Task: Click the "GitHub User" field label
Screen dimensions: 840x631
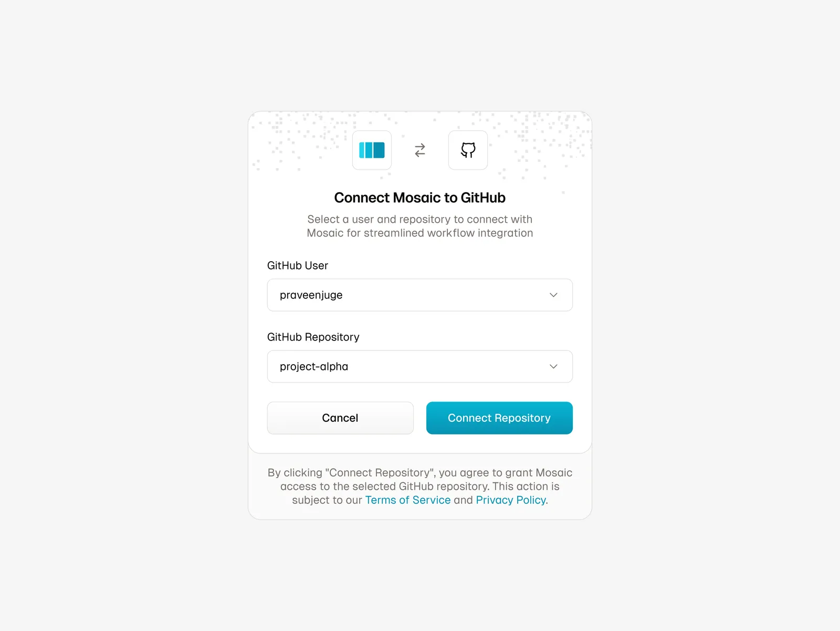Action: point(298,266)
